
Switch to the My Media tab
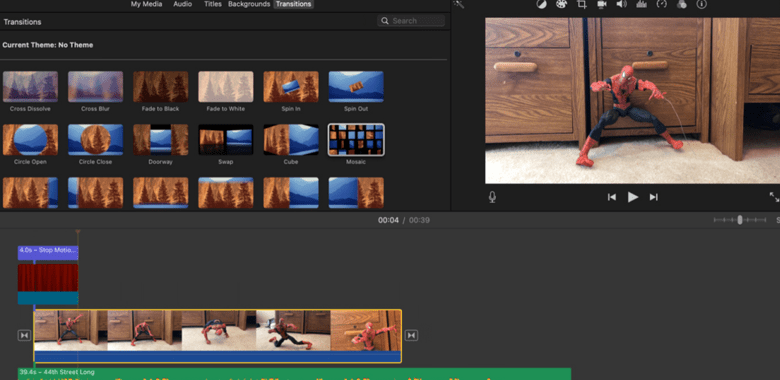[x=146, y=4]
